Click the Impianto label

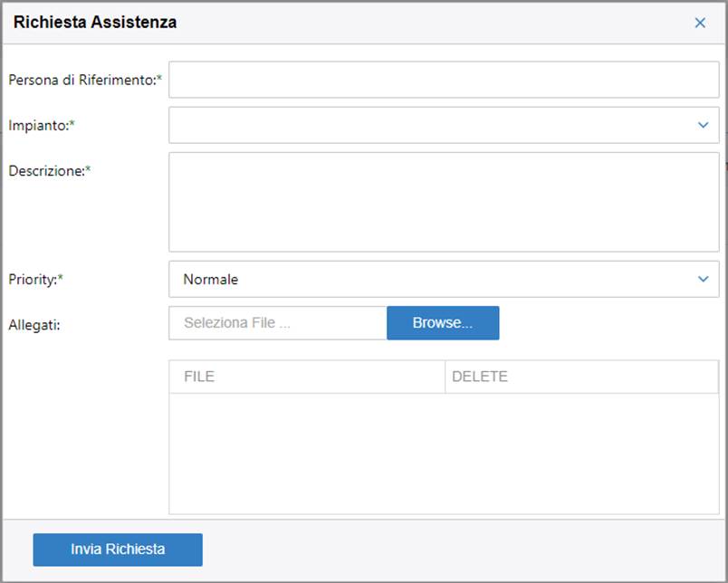(40, 125)
